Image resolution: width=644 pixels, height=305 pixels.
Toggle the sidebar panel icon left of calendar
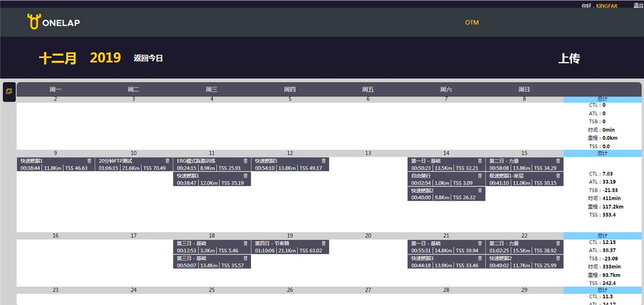click(x=9, y=91)
